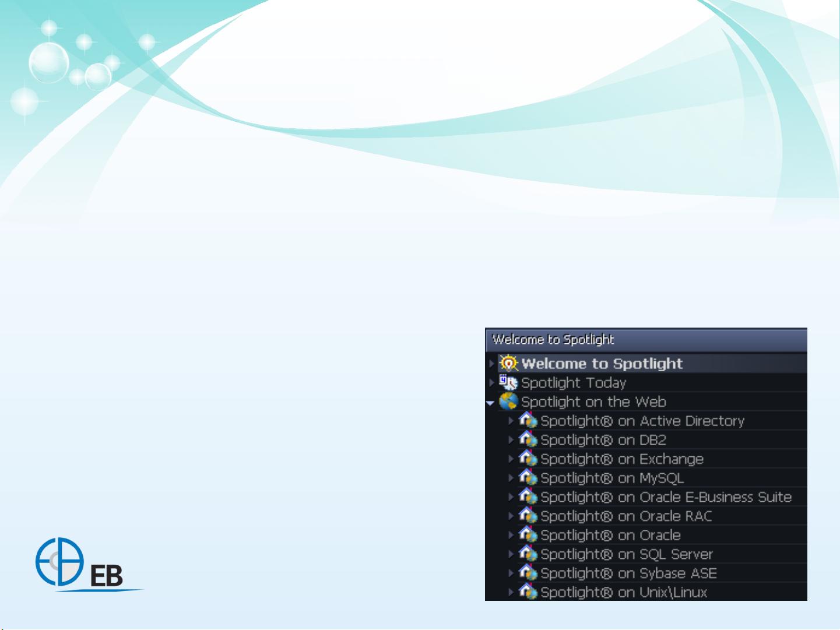840x630 pixels.
Task: Expand the Spotlight on Sybase ASE node
Action: pyautogui.click(x=511, y=573)
